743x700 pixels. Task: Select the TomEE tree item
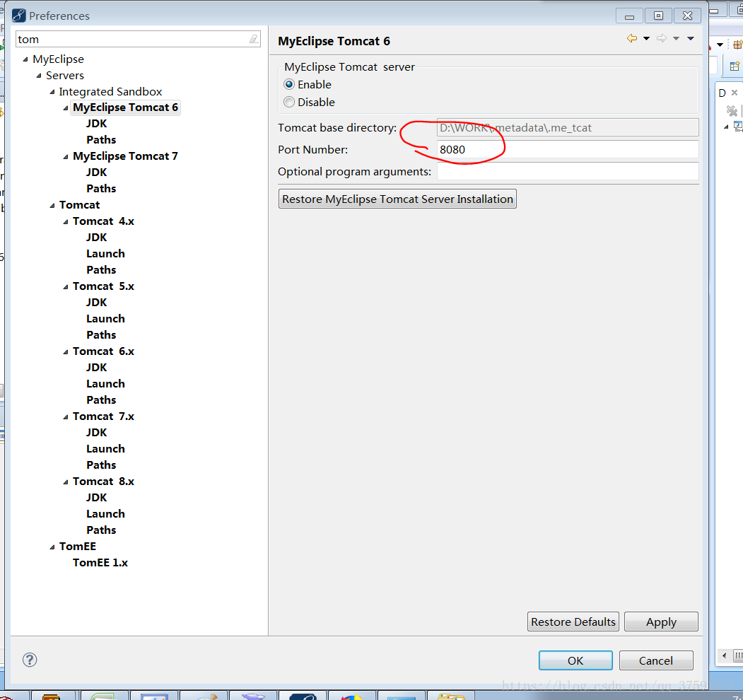point(78,547)
